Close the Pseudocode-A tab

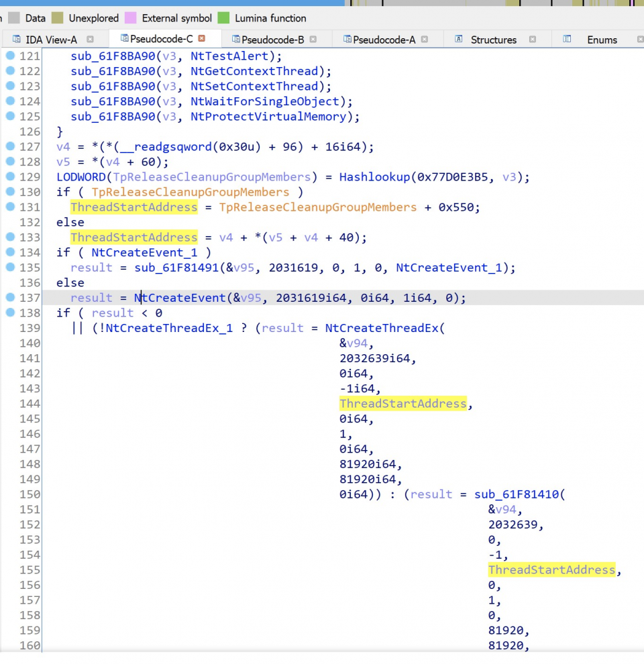click(x=425, y=40)
